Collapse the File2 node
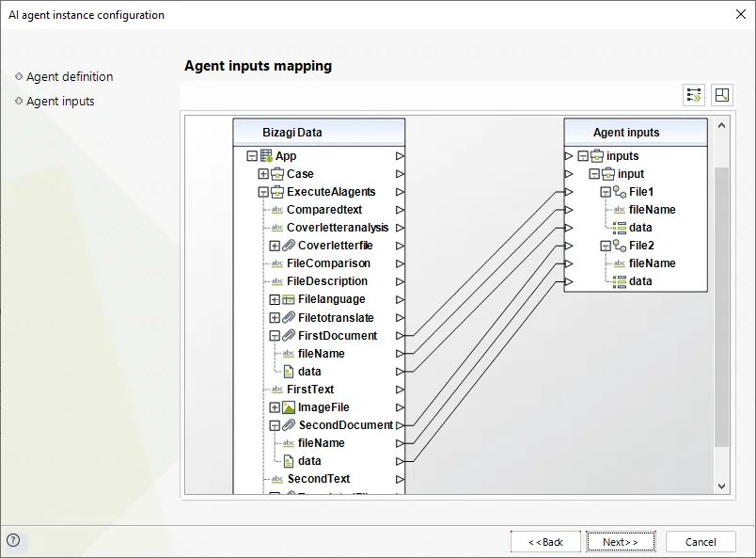The image size is (756, 558). [x=606, y=246]
